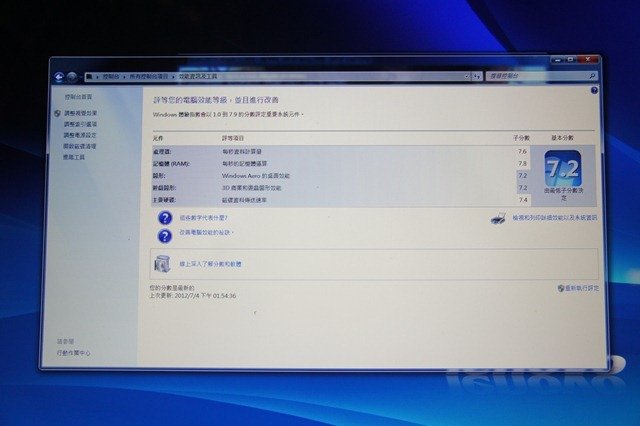Open 開啟磁碟清理 in the sidebar

(x=80, y=146)
